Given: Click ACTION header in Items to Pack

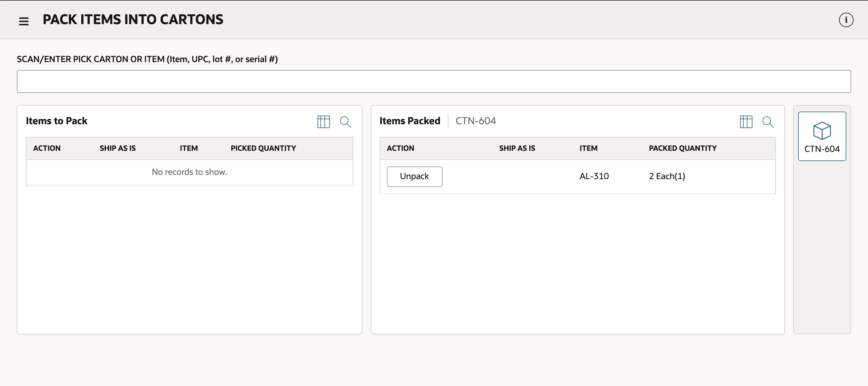Looking at the screenshot, I should (47, 148).
